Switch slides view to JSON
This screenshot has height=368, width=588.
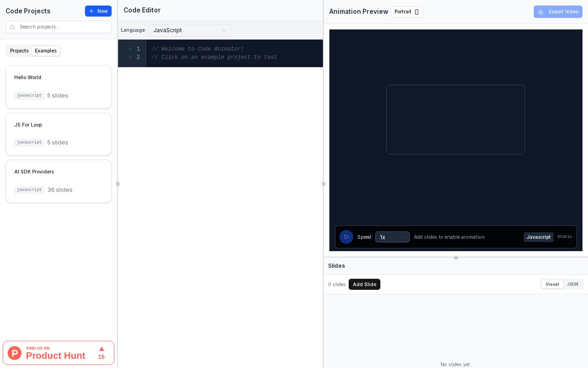coord(572,284)
